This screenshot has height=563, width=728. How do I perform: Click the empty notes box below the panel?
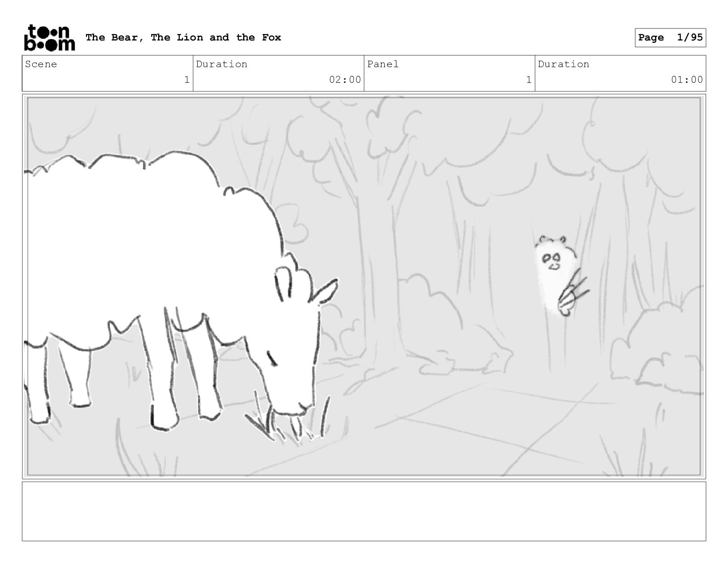pos(364,511)
